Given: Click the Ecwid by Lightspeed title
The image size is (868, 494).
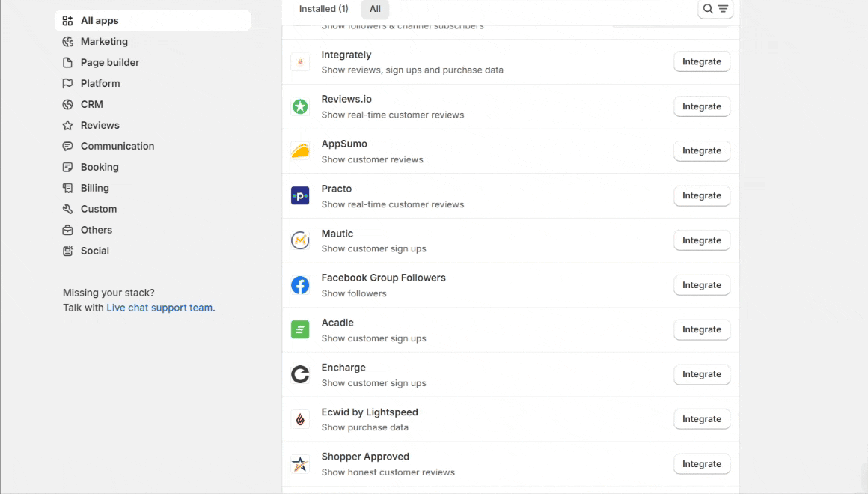Looking at the screenshot, I should (x=370, y=412).
